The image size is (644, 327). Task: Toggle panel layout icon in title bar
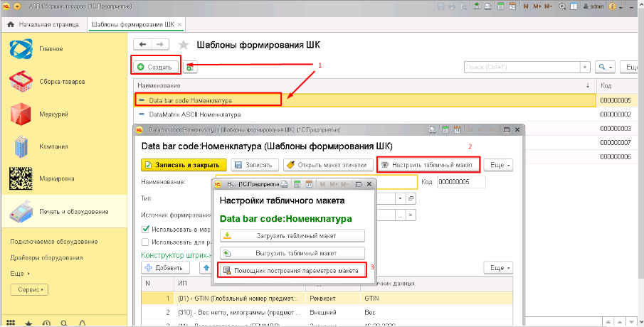[x=574, y=6]
